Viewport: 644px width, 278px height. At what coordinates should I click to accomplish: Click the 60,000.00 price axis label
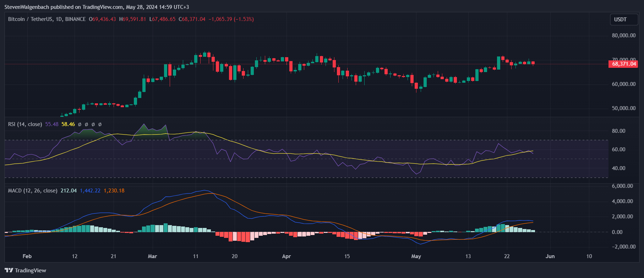pyautogui.click(x=624, y=84)
